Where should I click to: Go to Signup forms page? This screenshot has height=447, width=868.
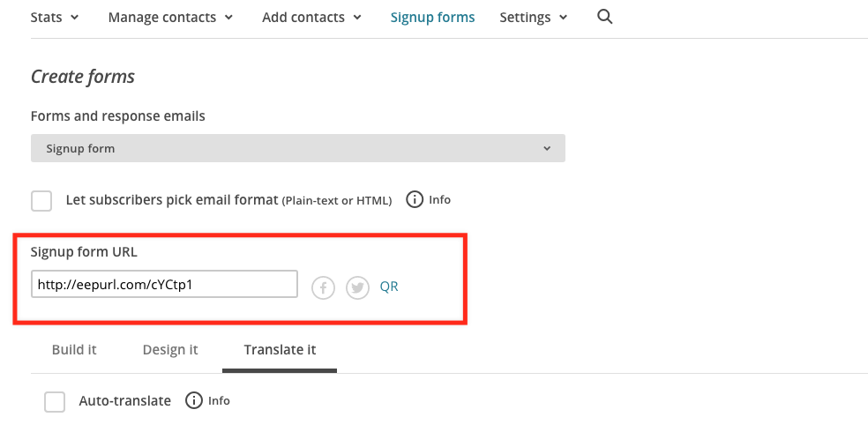pyautogui.click(x=432, y=17)
